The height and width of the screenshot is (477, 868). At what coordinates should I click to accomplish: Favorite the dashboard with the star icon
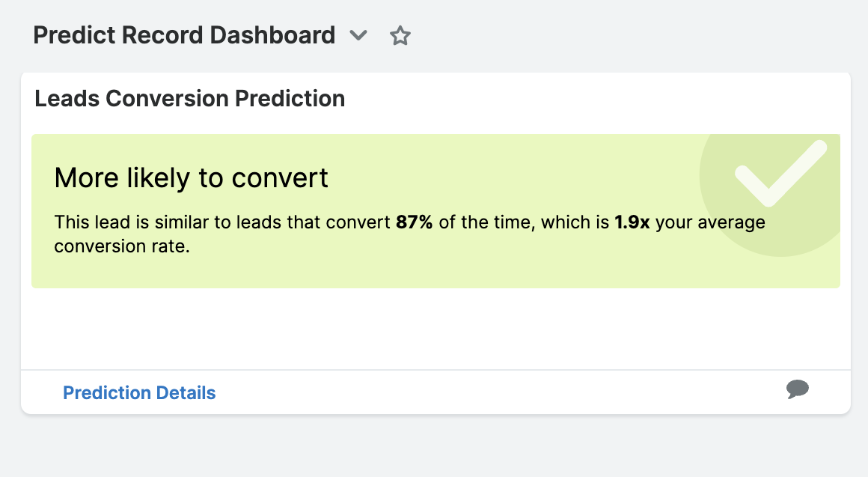(x=400, y=36)
